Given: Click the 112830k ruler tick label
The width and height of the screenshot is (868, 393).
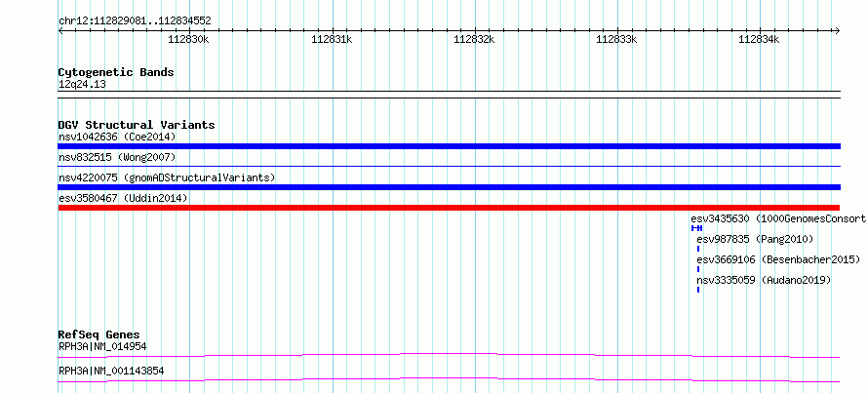Looking at the screenshot, I should click(189, 39).
